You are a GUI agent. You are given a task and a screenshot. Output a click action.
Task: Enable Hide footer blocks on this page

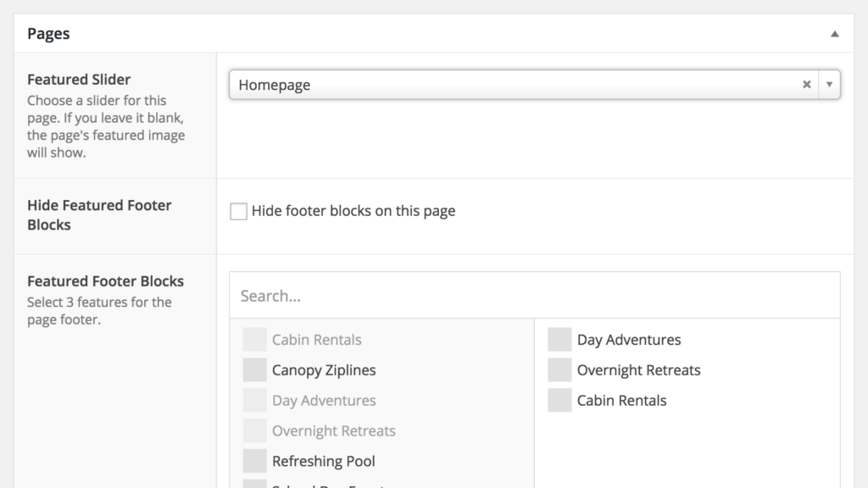click(238, 211)
